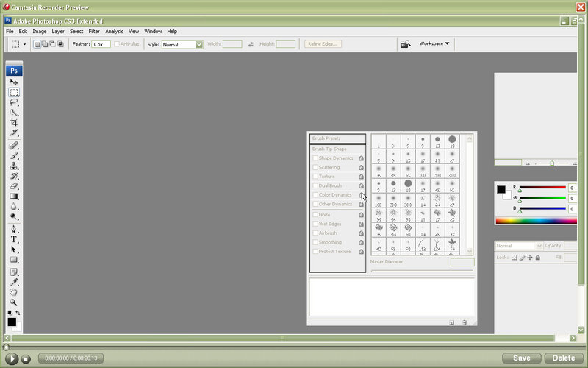
Task: Toggle the Texture checkbox
Action: click(315, 177)
